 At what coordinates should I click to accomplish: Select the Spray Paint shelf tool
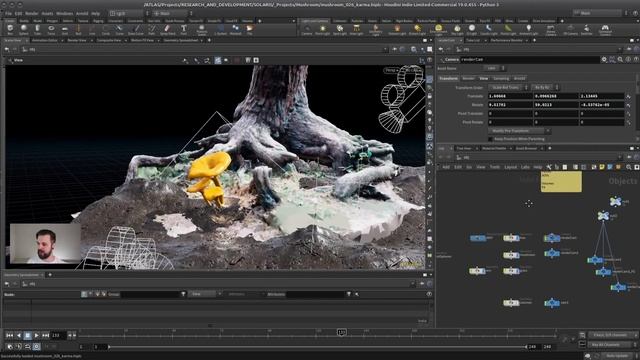pos(167,29)
